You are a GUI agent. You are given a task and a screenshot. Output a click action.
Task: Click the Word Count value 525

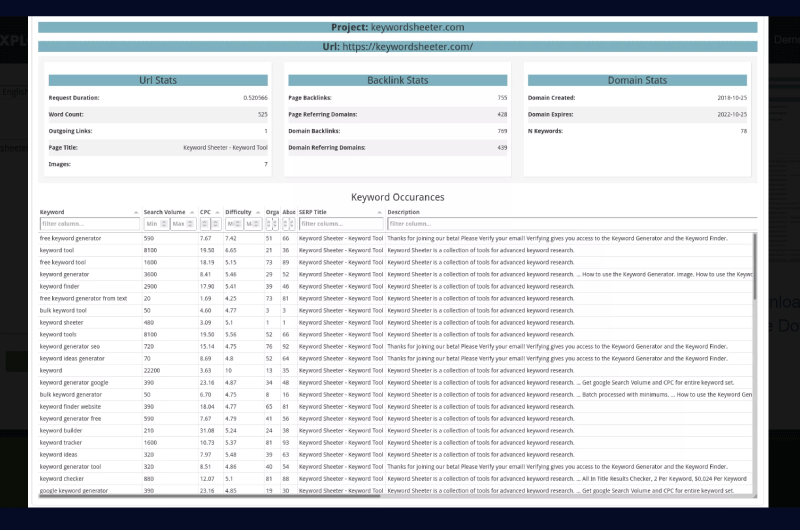[263, 114]
